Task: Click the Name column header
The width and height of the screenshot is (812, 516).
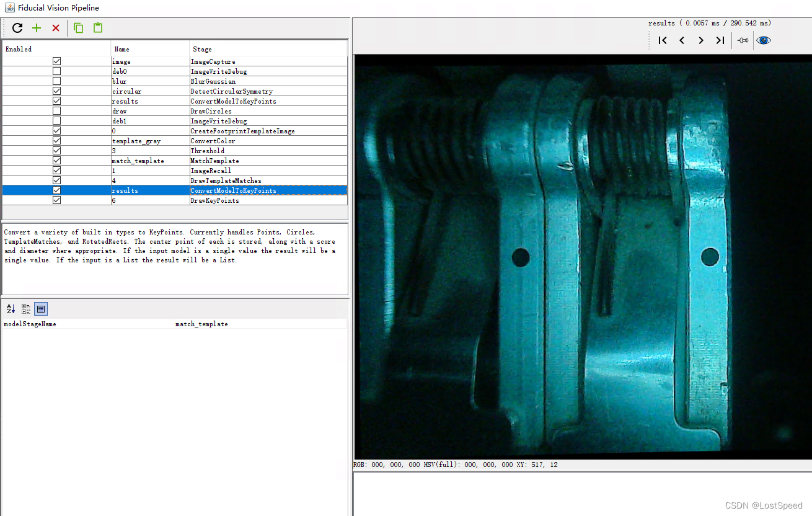Action: pyautogui.click(x=150, y=49)
